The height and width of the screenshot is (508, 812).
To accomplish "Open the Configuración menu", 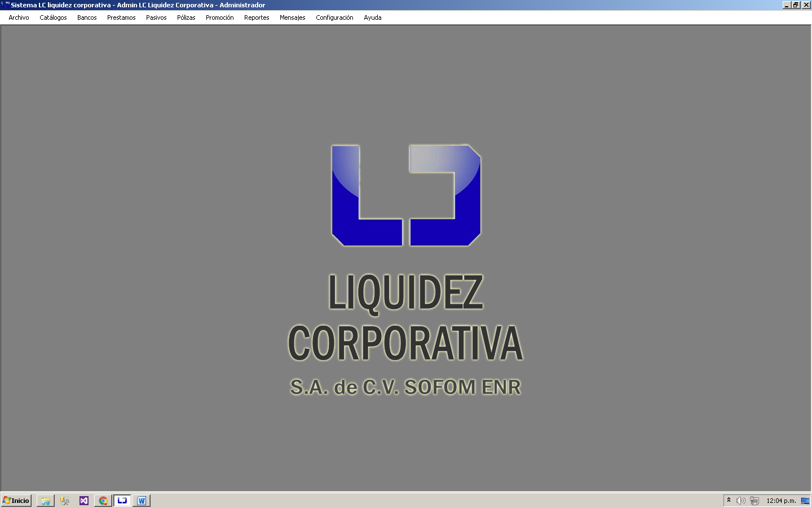I will tap(334, 17).
